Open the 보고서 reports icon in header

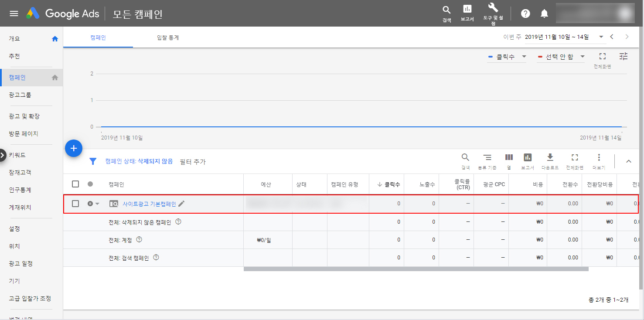pyautogui.click(x=467, y=10)
